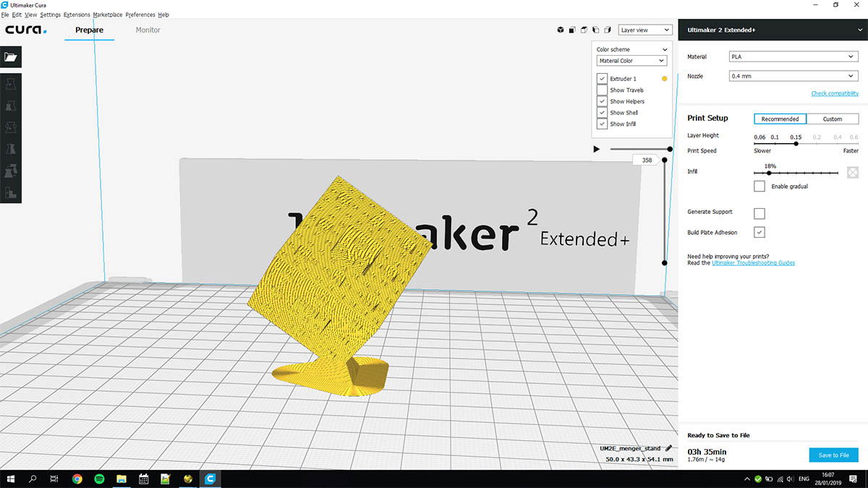The image size is (868, 488).
Task: Enable the Show Travels checkbox
Action: [602, 90]
